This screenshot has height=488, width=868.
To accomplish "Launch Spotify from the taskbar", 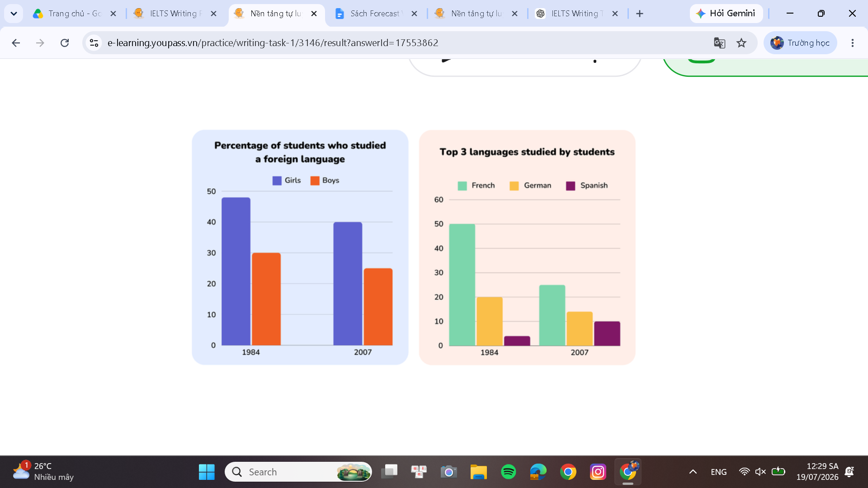I will coord(509,472).
